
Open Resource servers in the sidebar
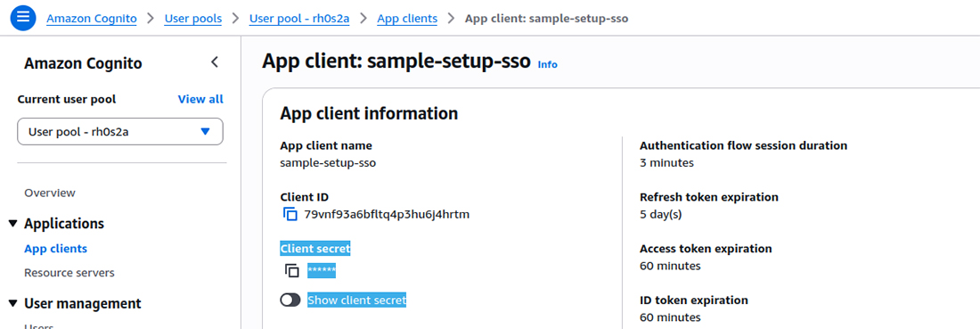pyautogui.click(x=69, y=273)
